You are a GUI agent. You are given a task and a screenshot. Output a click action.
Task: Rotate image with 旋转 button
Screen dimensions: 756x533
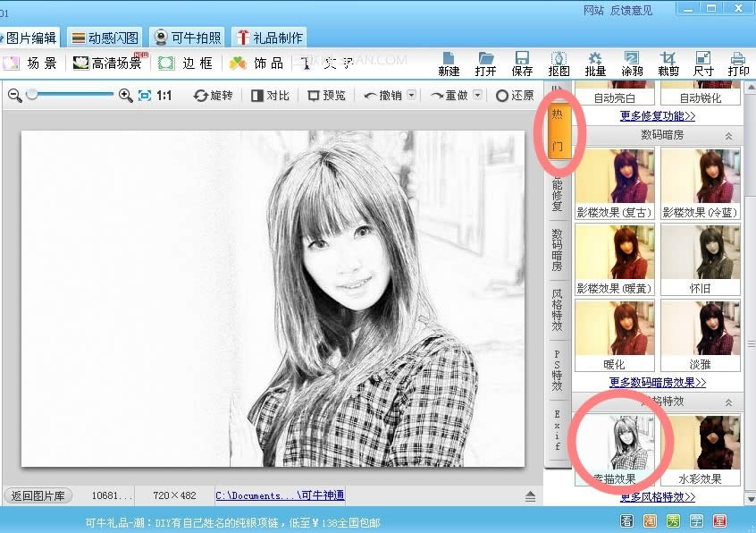tap(213, 96)
